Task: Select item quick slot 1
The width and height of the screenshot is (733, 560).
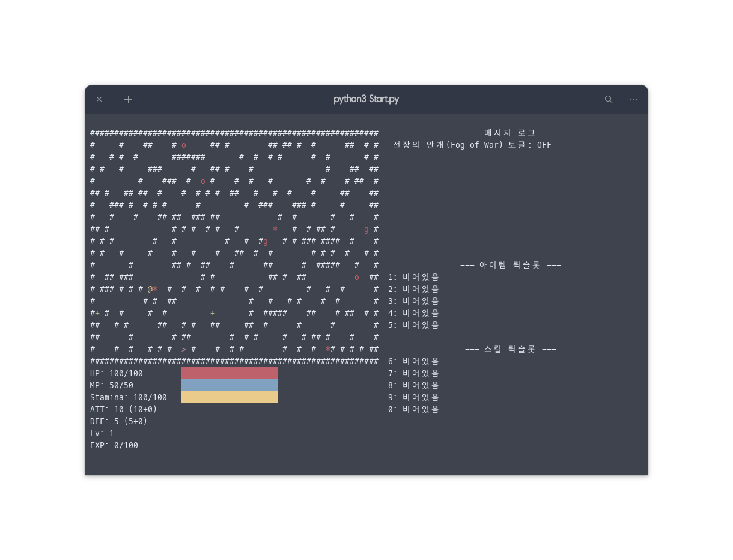Action: [x=413, y=277]
